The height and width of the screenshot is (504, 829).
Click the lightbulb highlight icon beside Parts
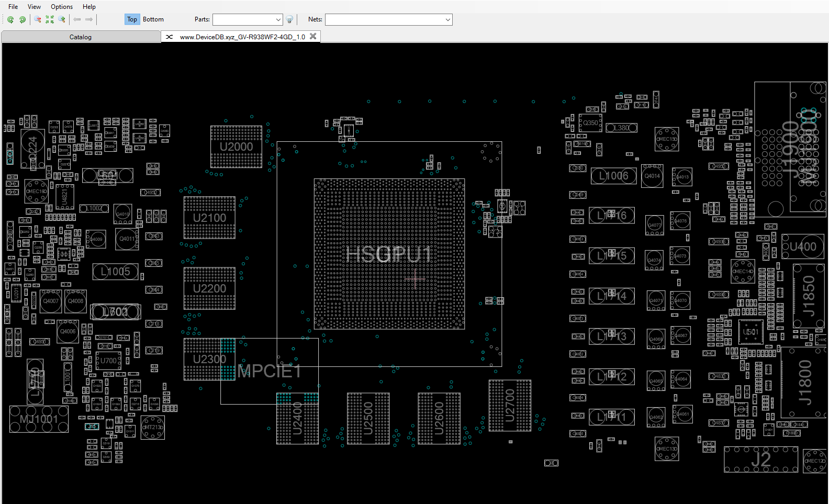pyautogui.click(x=289, y=19)
